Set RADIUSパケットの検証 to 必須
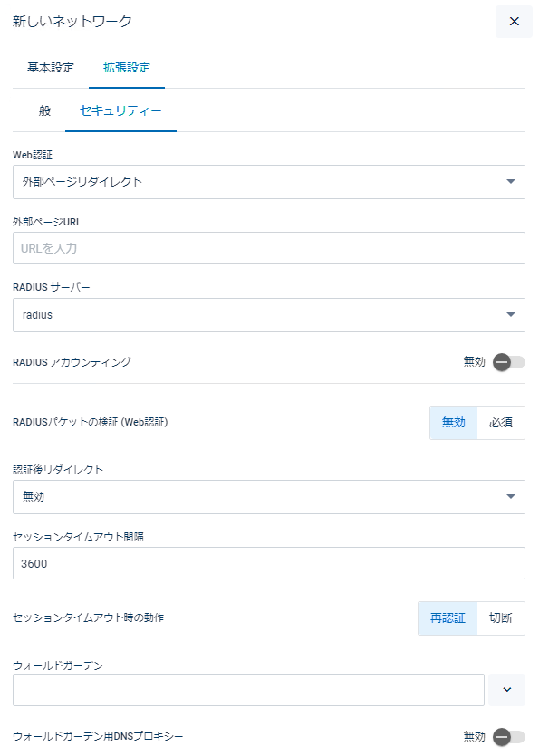The height and width of the screenshot is (756, 539). click(501, 422)
